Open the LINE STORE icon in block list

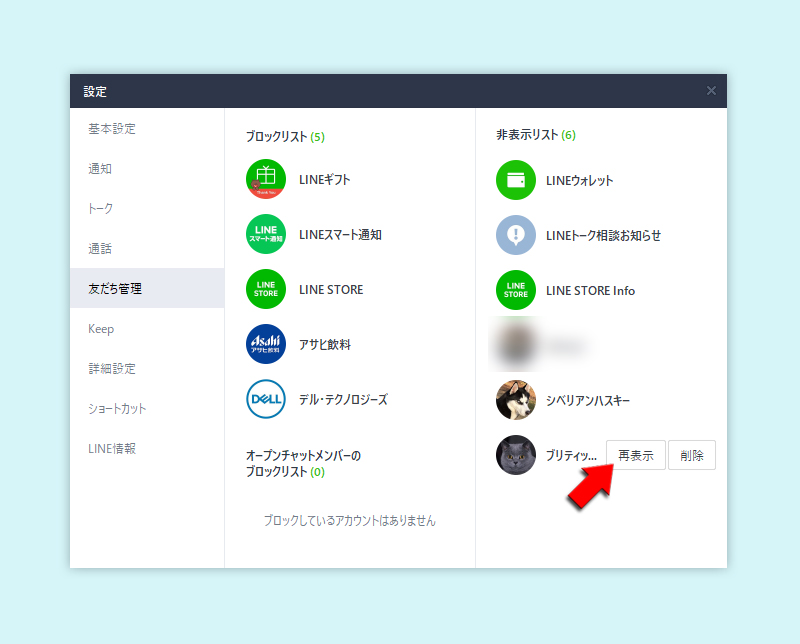coord(267,289)
